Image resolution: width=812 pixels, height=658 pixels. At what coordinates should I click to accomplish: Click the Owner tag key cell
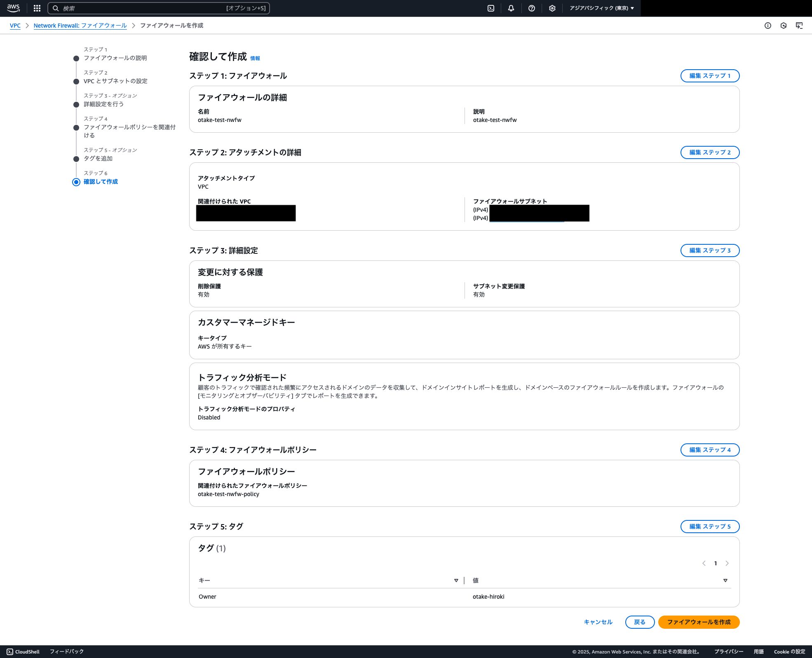tap(207, 597)
